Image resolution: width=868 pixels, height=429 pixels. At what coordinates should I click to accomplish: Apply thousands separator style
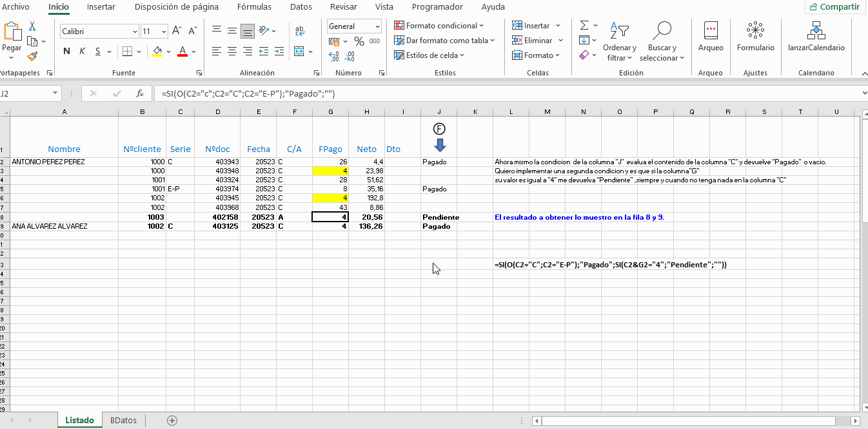(x=374, y=41)
